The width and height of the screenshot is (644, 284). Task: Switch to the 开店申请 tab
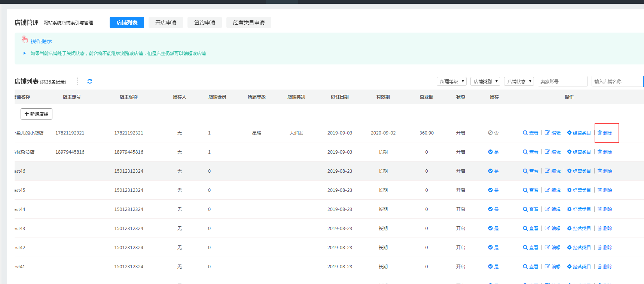point(166,22)
